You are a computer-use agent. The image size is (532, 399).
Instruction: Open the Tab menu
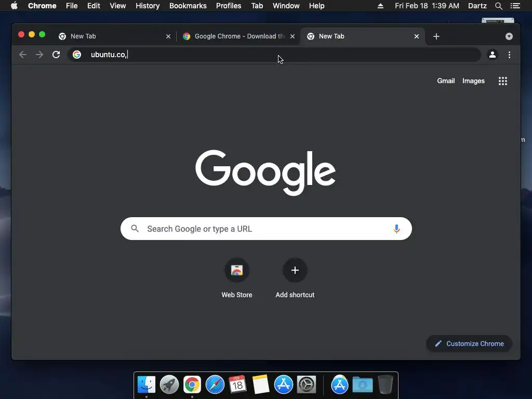tap(257, 6)
